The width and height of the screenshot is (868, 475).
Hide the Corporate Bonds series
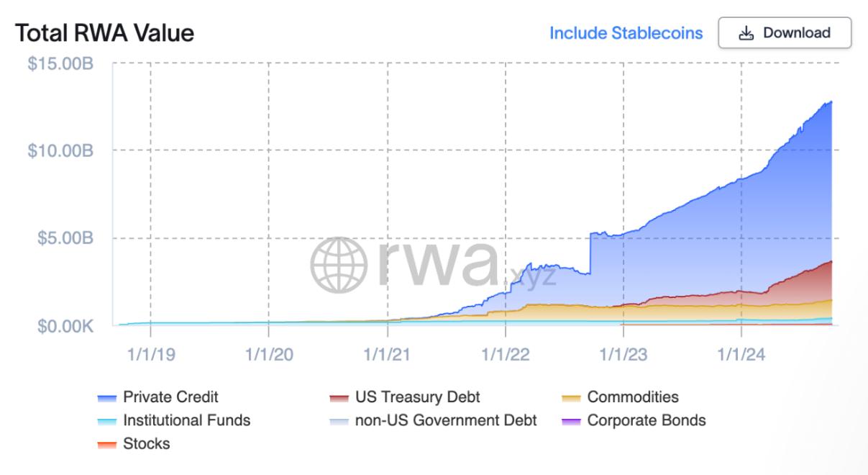[x=646, y=420]
